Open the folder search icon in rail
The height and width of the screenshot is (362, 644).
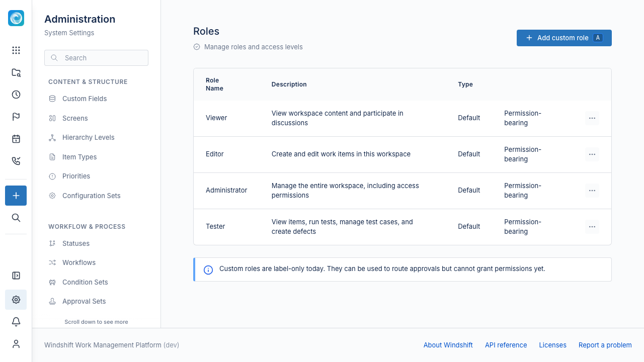point(16,72)
